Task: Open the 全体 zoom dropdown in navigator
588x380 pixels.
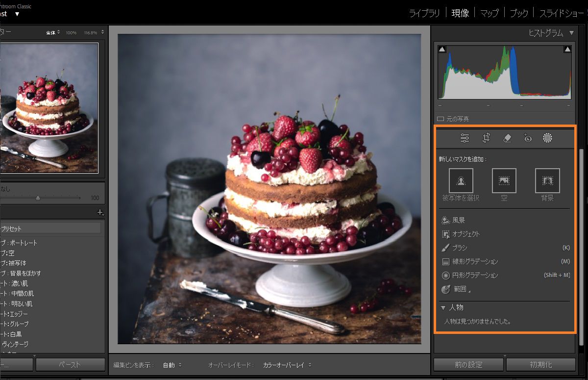Action: click(53, 32)
